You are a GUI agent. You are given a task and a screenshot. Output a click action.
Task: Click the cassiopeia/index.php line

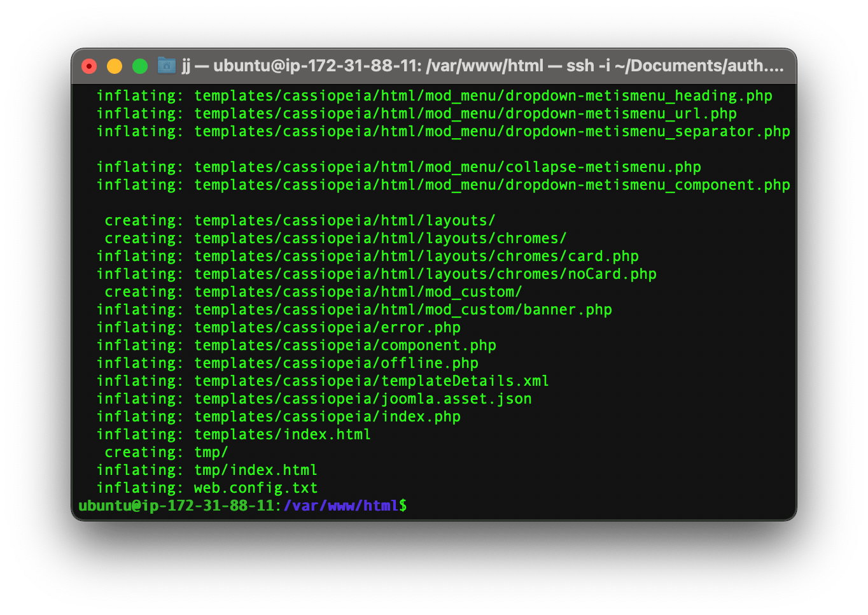[279, 417]
